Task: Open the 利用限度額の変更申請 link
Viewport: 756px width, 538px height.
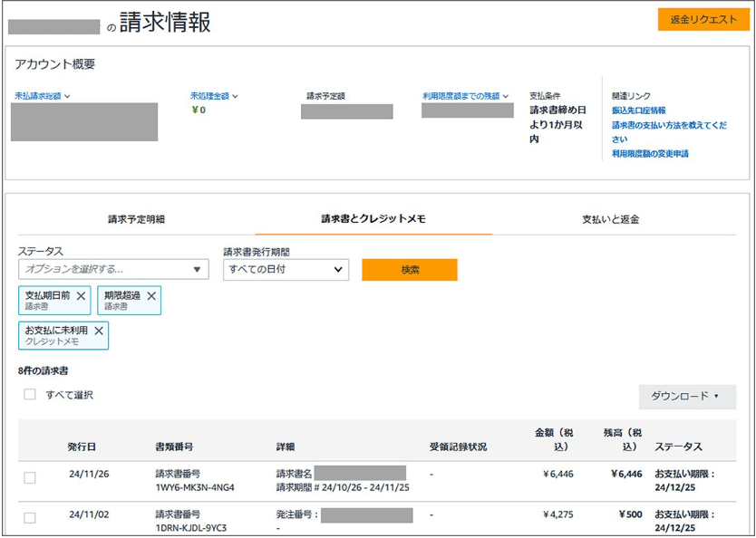Action: (650, 154)
